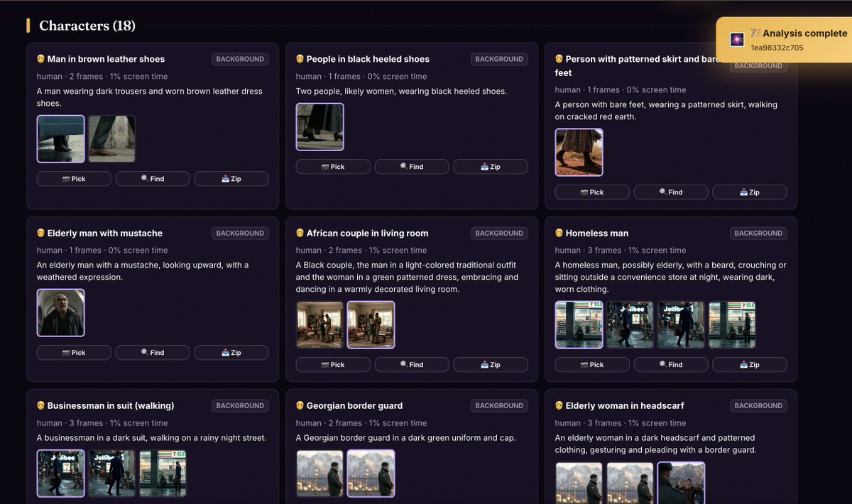This screenshot has width=852, height=504.
Task: Click Zip for African couple in living room
Action: [491, 365]
